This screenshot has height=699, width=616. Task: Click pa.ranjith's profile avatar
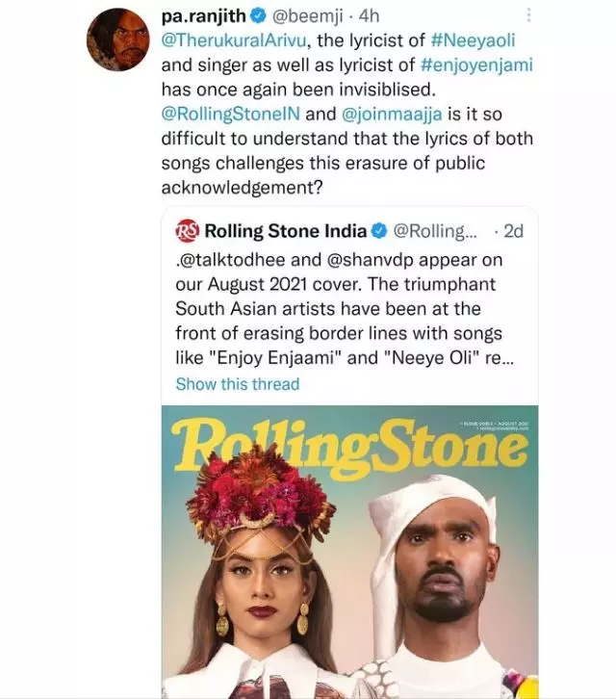(118, 44)
